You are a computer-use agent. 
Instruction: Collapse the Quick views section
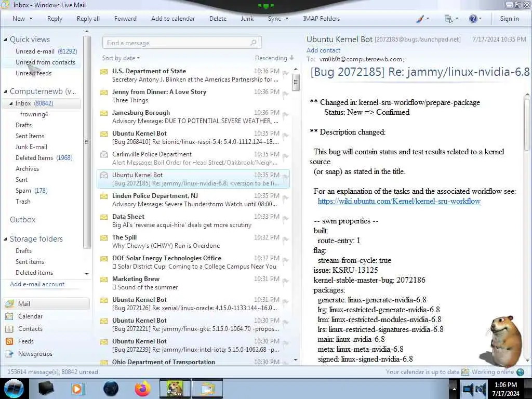[x=5, y=39]
